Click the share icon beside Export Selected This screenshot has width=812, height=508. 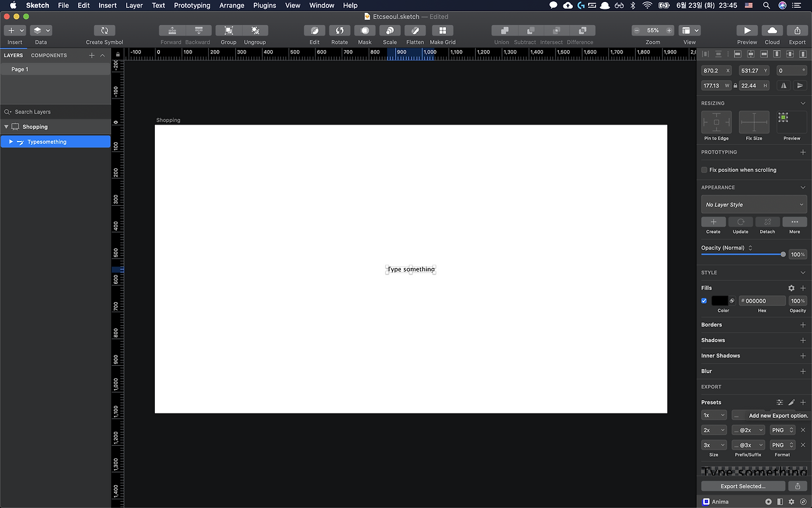(x=797, y=486)
